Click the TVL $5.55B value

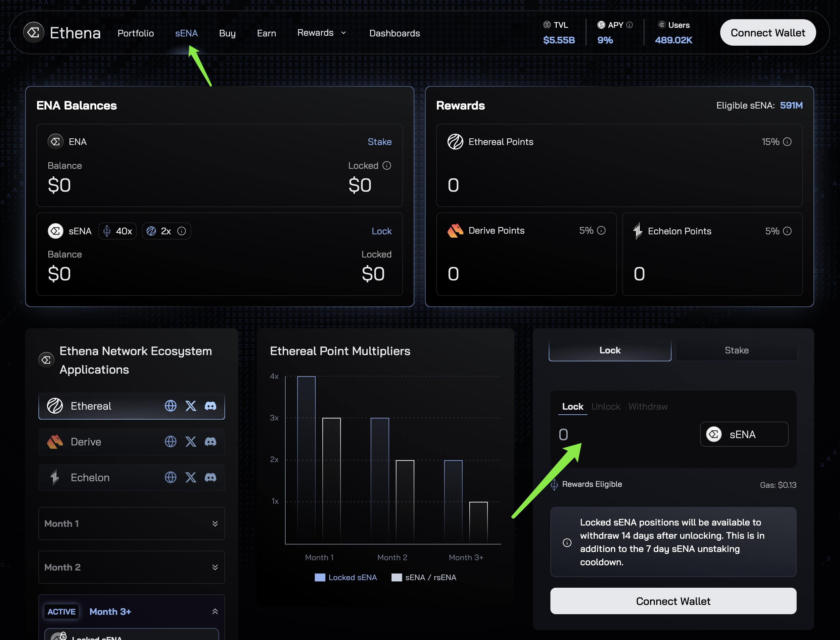pos(559,40)
